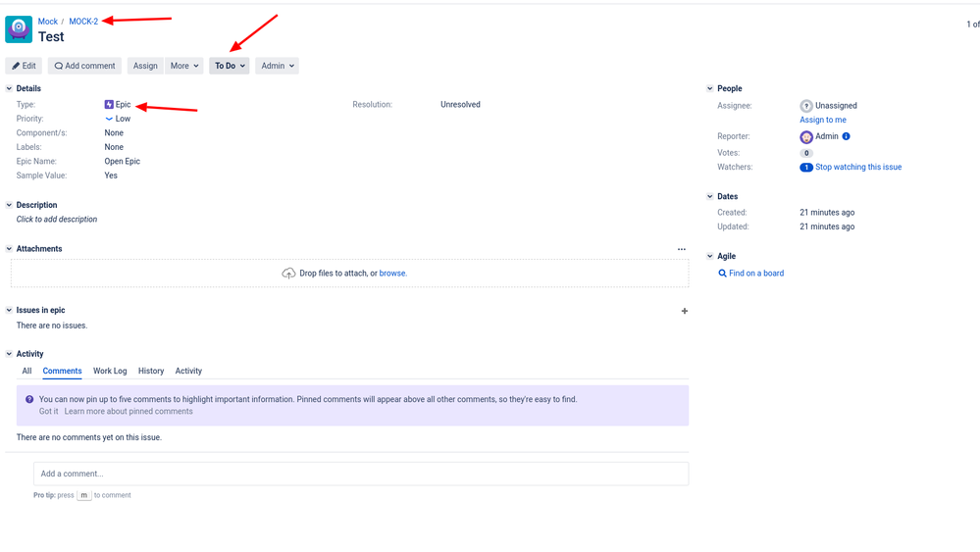Click the Low priority arrow icon
The image size is (980, 552).
point(109,119)
